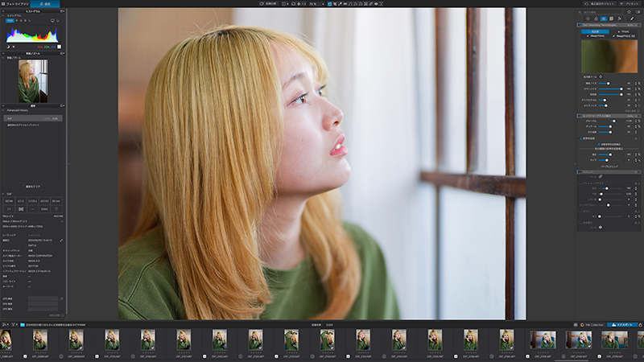Open the Light palette sun icon
Screen dimensions: 644x362
point(588,19)
